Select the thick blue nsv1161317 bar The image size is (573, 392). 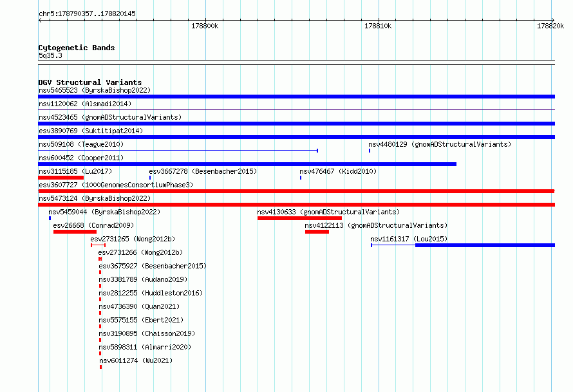point(485,245)
